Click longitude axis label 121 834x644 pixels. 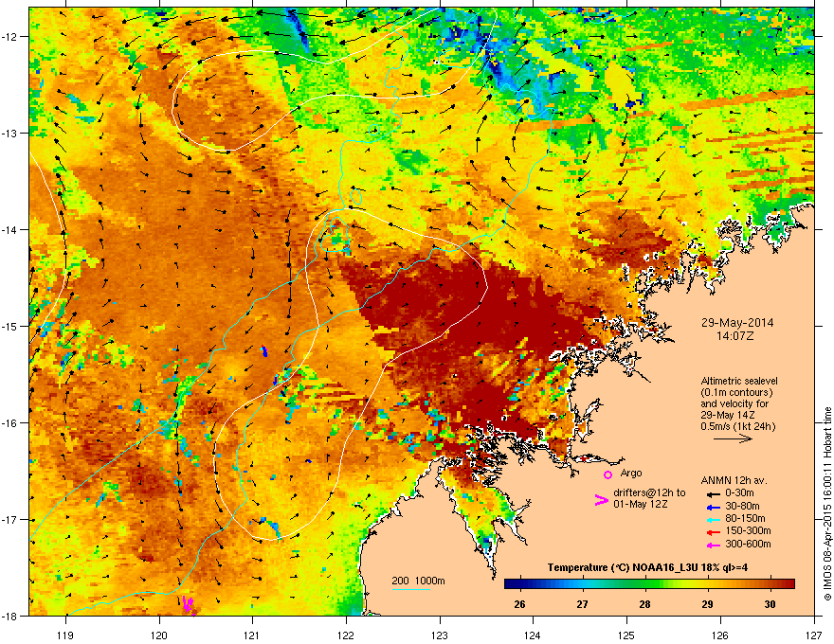252,635
